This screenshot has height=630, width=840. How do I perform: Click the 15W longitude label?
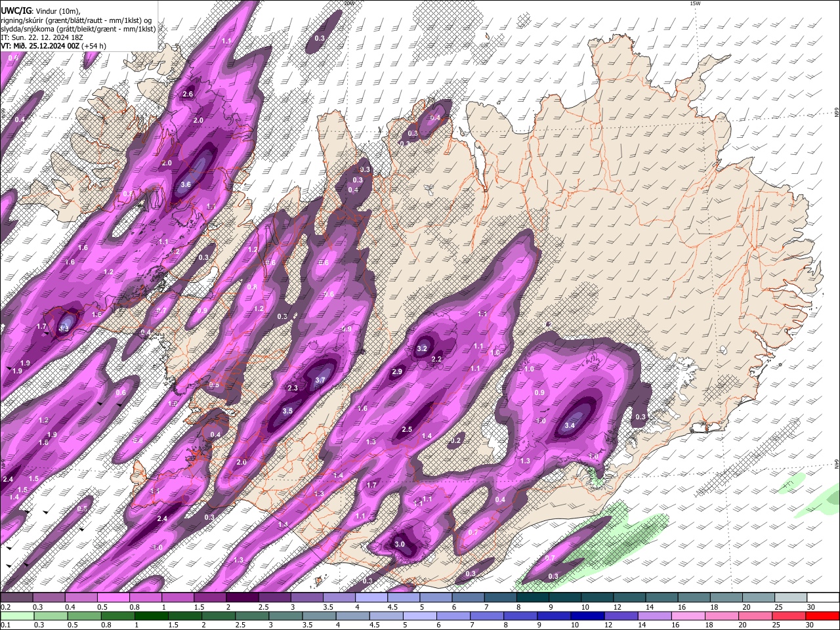(x=695, y=3)
